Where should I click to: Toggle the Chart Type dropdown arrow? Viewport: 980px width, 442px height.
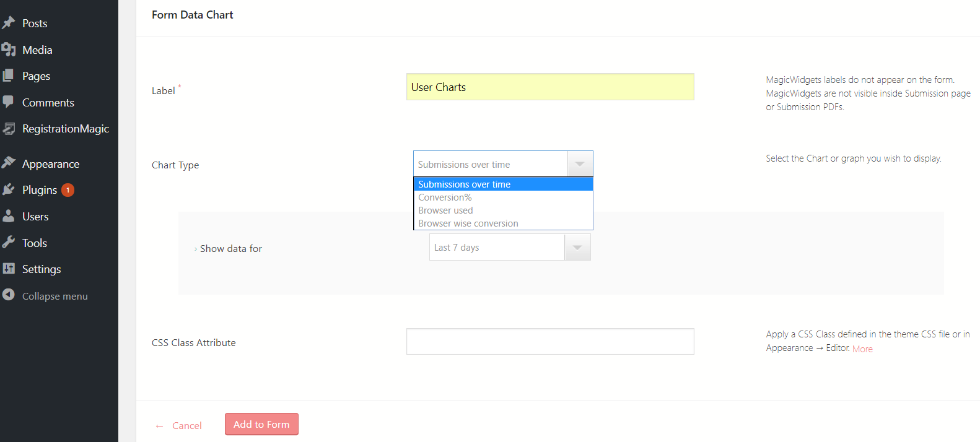click(x=580, y=164)
